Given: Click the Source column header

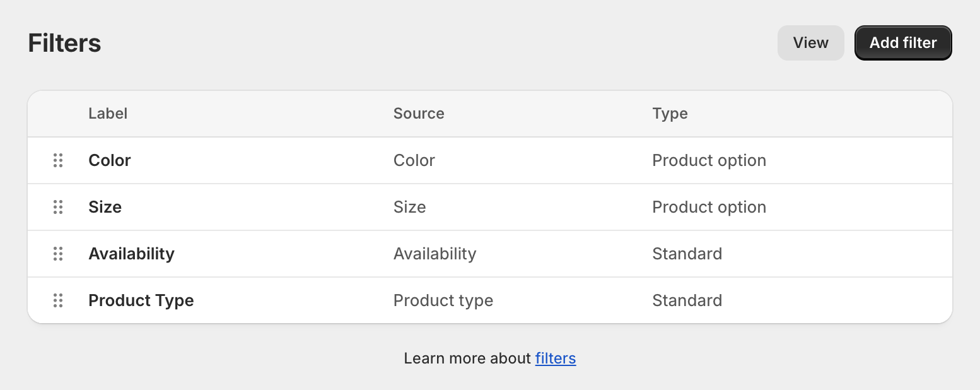Looking at the screenshot, I should [x=419, y=114].
